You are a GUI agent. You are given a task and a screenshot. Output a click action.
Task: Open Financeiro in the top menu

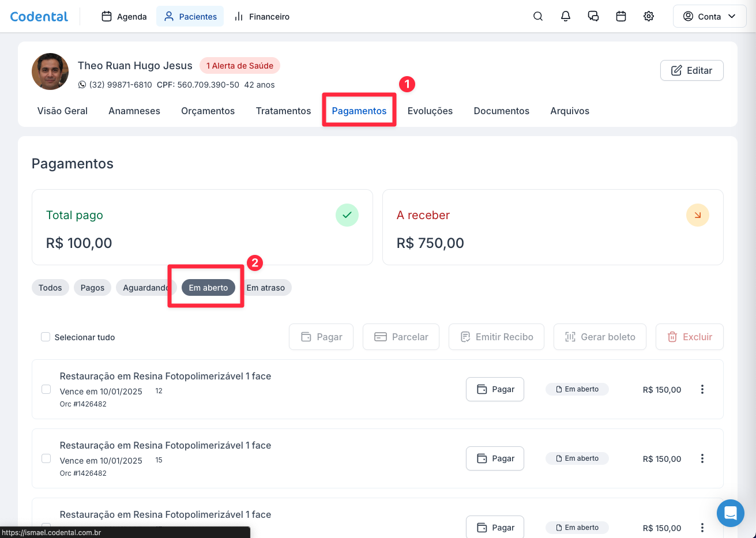[x=262, y=17]
